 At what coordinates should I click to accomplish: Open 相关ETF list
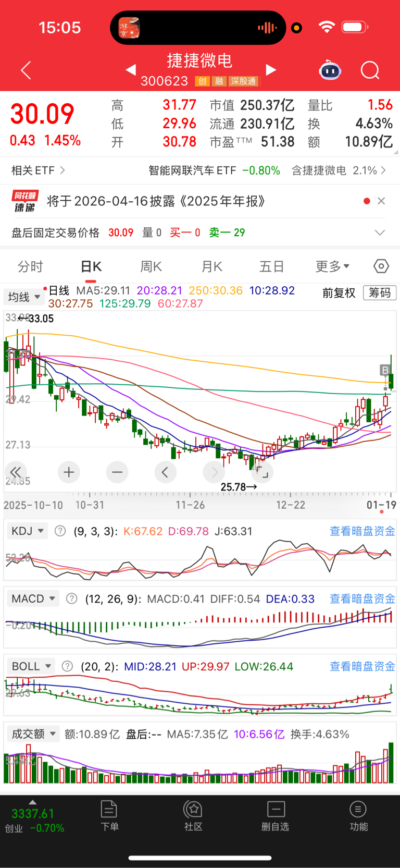tap(38, 170)
